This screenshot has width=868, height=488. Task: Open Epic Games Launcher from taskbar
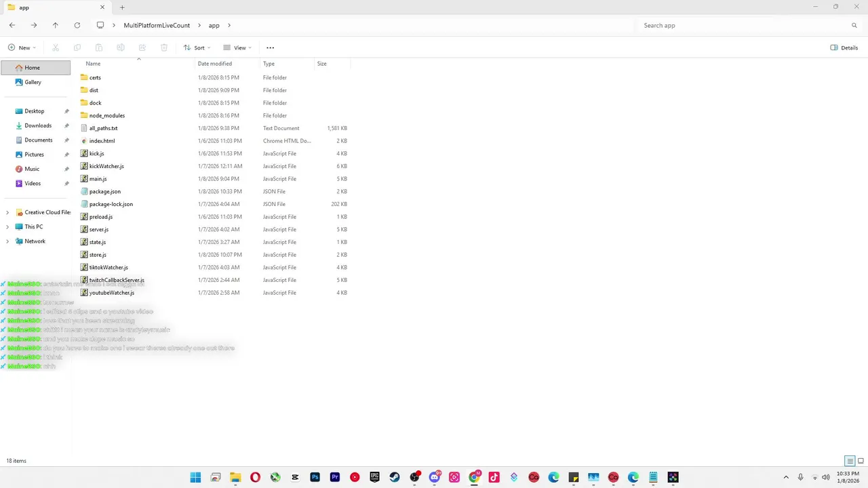click(374, 477)
